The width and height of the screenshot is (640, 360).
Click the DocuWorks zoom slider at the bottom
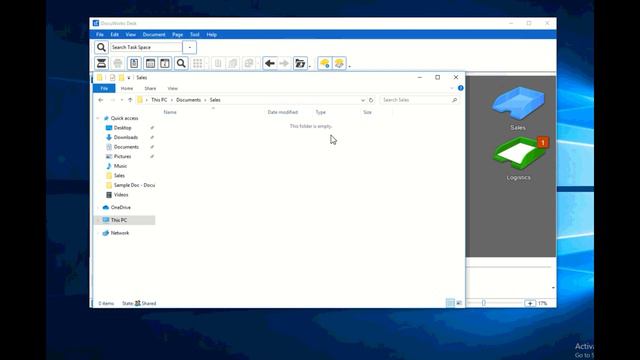tap(484, 303)
